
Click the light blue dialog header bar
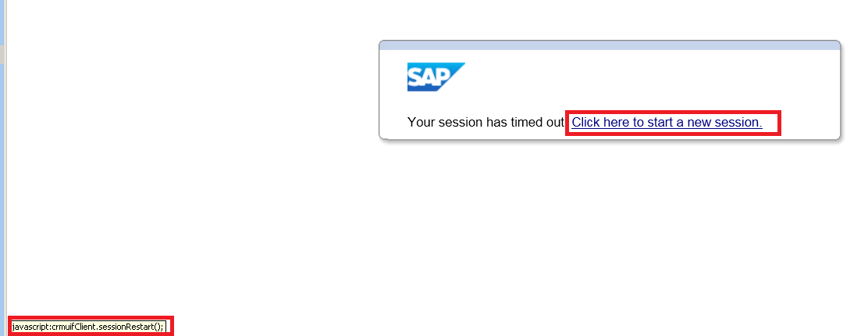[610, 45]
